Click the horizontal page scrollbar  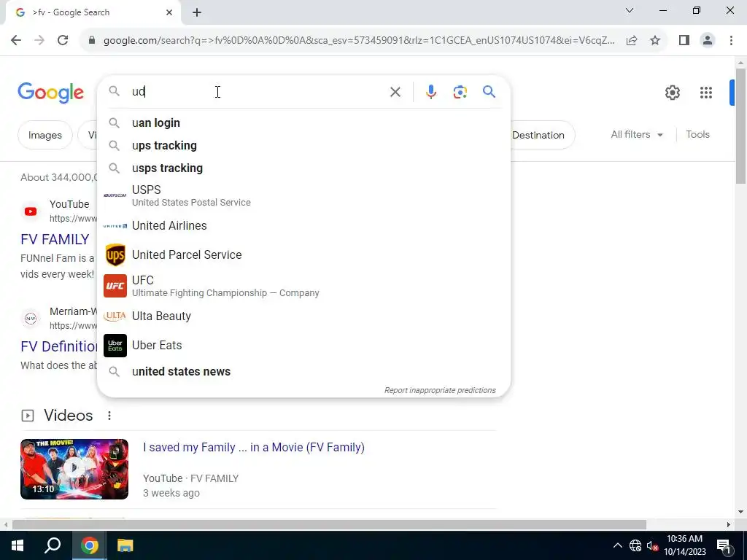click(329, 524)
